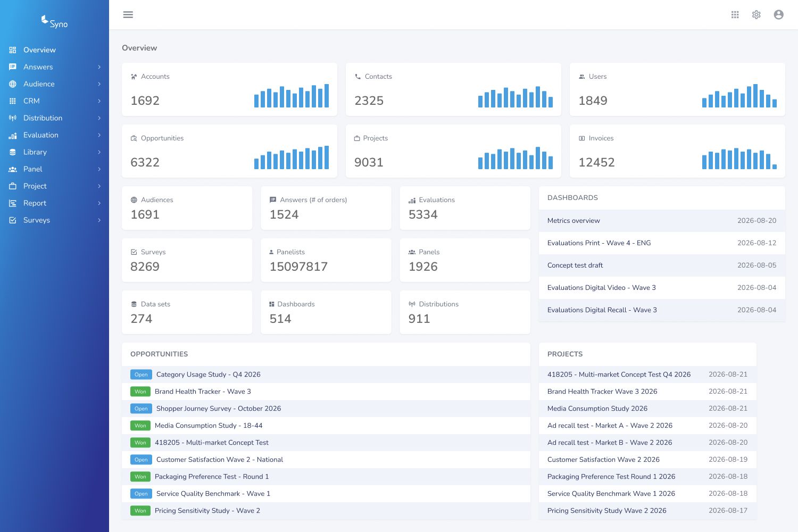Click the user account avatar icon
This screenshot has width=798, height=532.
(779, 15)
